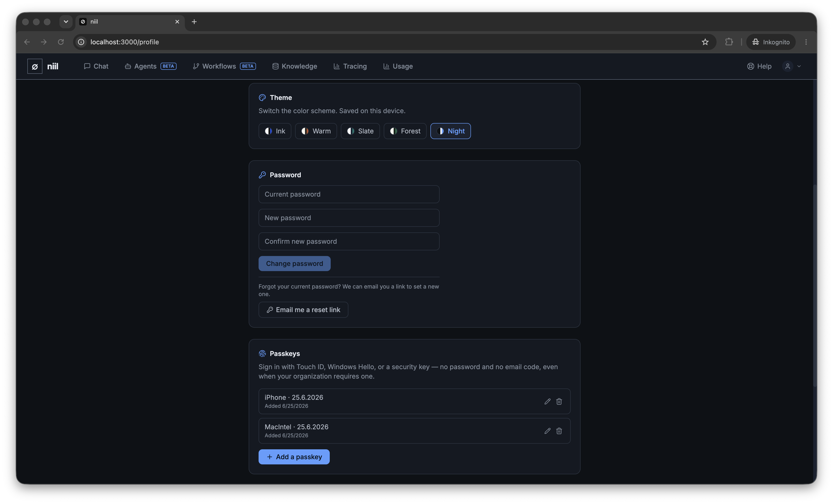This screenshot has width=833, height=504.
Task: Focus the New password field
Action: [x=349, y=218]
